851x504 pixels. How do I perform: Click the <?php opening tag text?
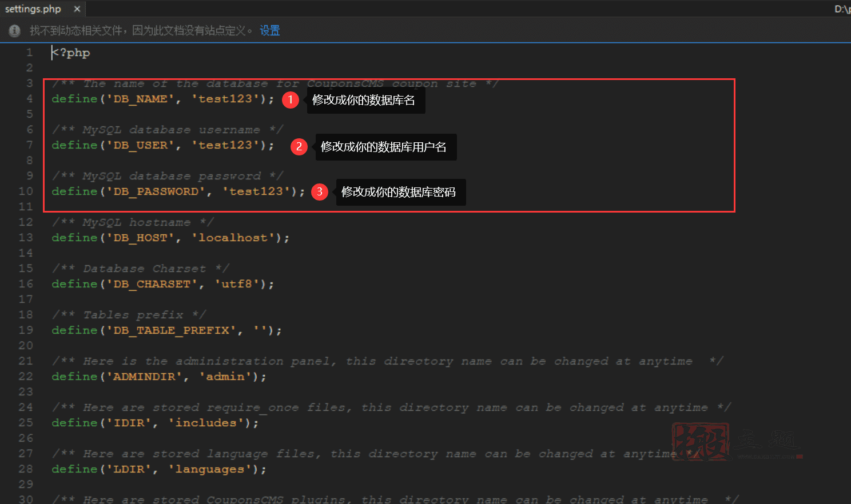tap(71, 53)
